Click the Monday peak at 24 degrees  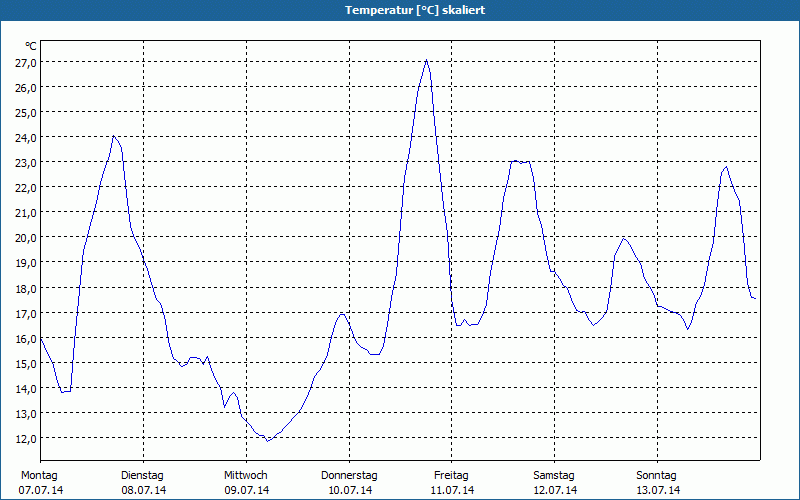point(114,136)
